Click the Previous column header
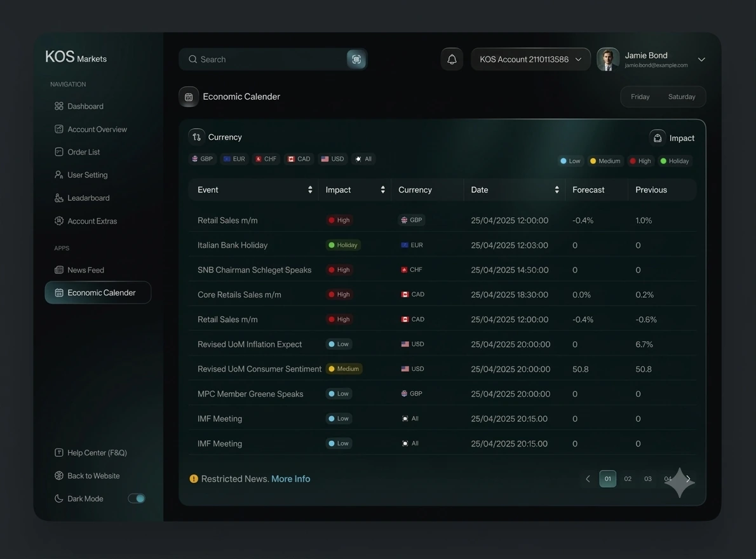756x559 pixels. [651, 190]
